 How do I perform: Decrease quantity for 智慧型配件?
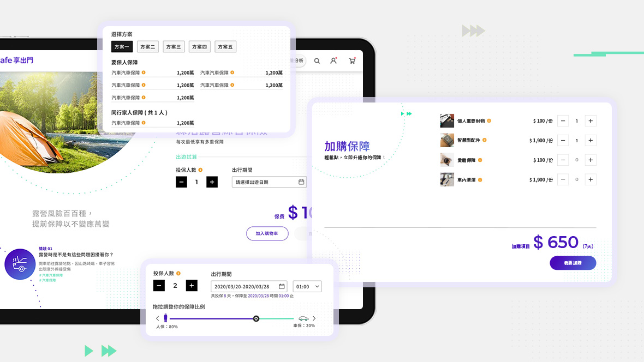[x=563, y=141]
